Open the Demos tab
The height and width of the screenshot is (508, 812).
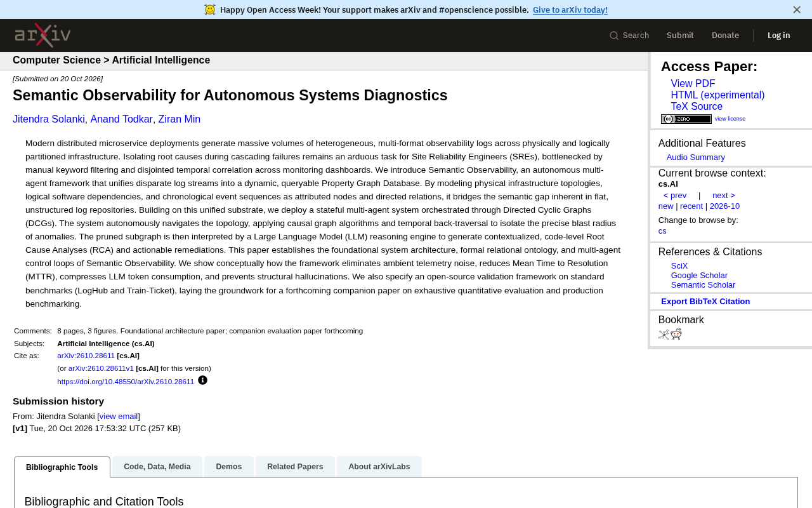tap(229, 467)
